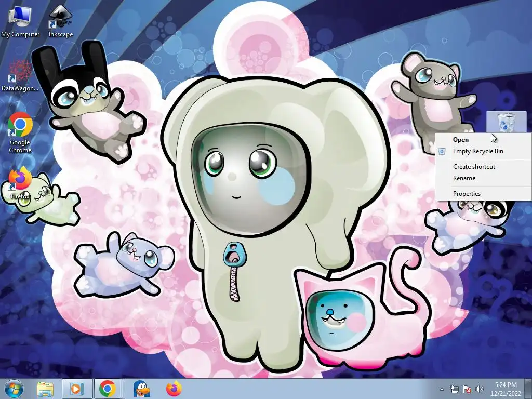Open Windows Media Player from the taskbar
The width and height of the screenshot is (532, 399).
tap(77, 389)
